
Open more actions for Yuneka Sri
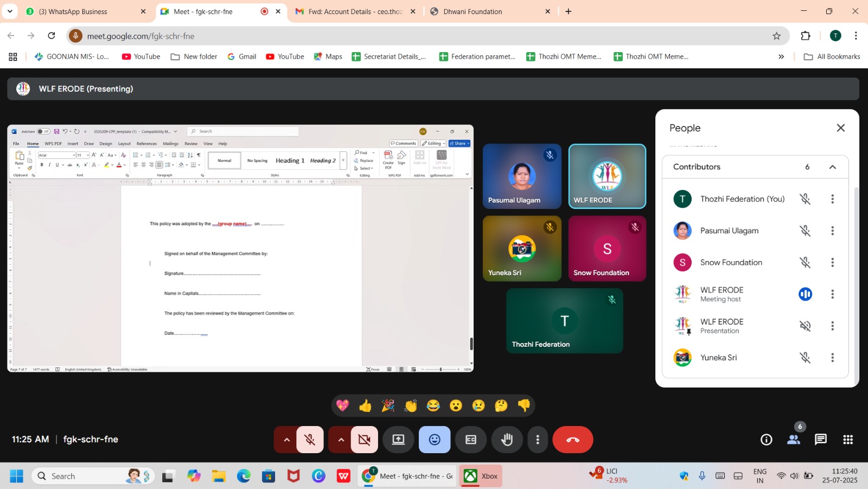(x=833, y=358)
